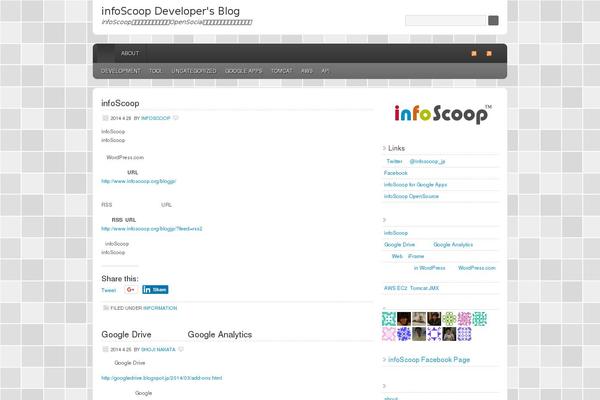Open the Twitter @infoscoop_jp sidebar link

(416, 161)
